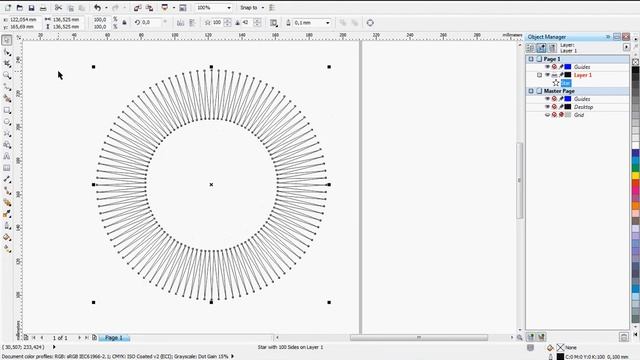Screen dimensions: 640x360
Task: Select the Shape tool
Action: pyautogui.click(x=7, y=52)
